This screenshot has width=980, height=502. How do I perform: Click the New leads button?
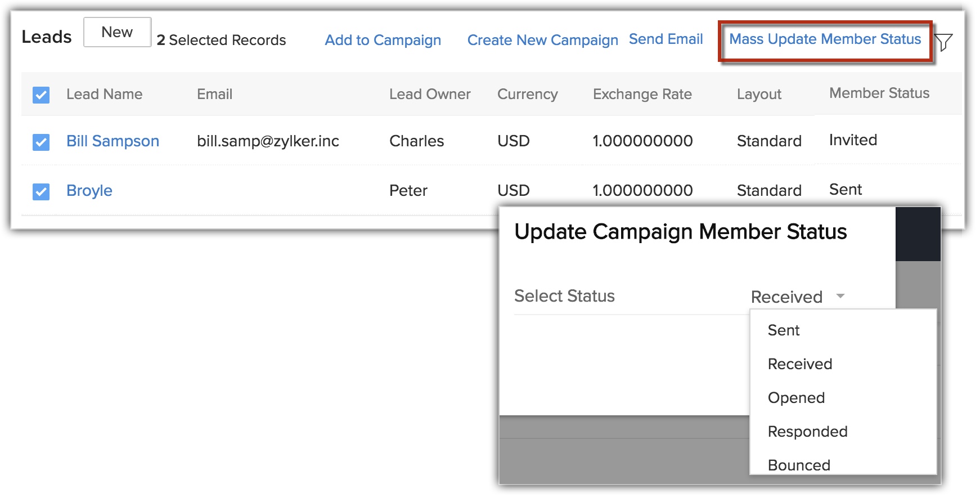117,32
